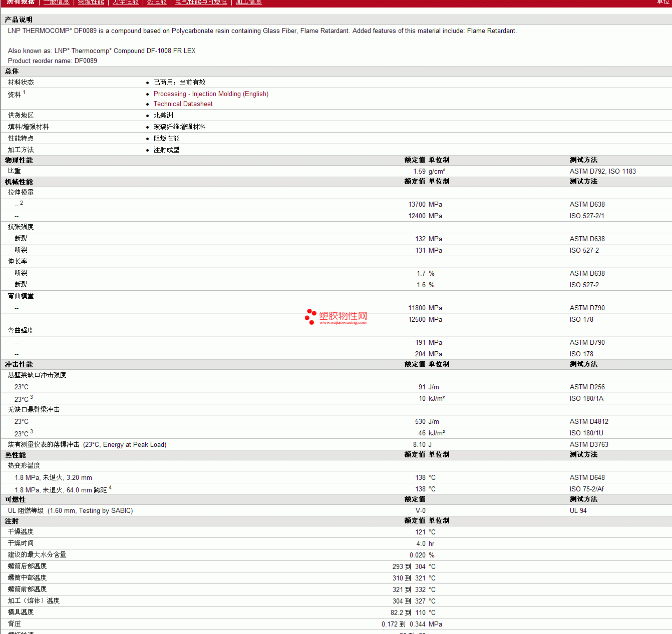Click the 冲击性能 section header

[x=19, y=364]
